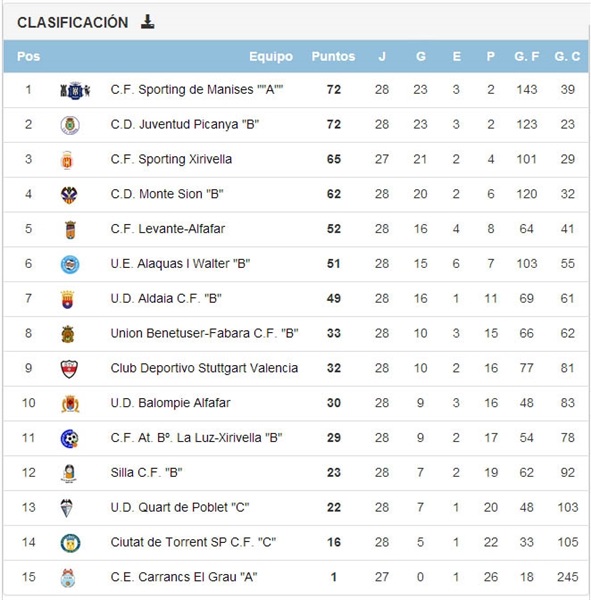Click the C.D. Juventud Picanya crest icon
This screenshot has width=591, height=600.
coord(70,125)
